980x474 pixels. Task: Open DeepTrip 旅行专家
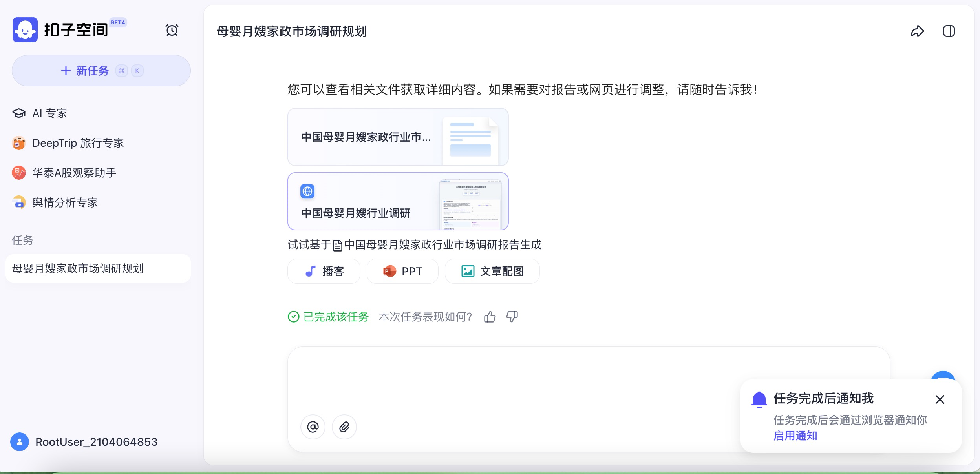(78, 143)
